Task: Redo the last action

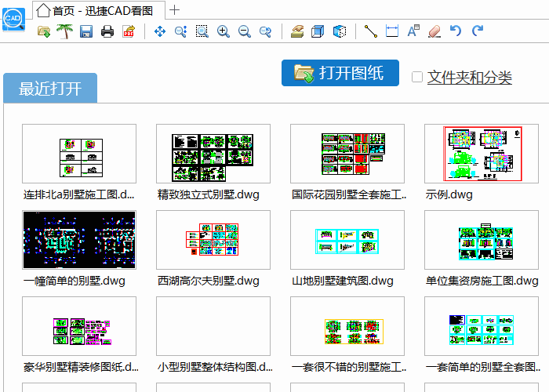Action: (x=477, y=31)
